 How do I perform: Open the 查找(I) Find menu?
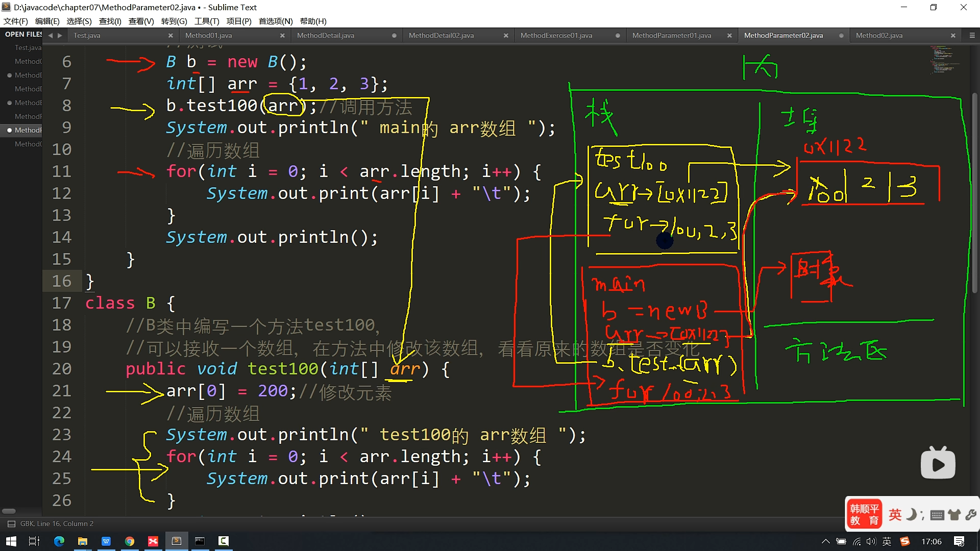(x=110, y=21)
